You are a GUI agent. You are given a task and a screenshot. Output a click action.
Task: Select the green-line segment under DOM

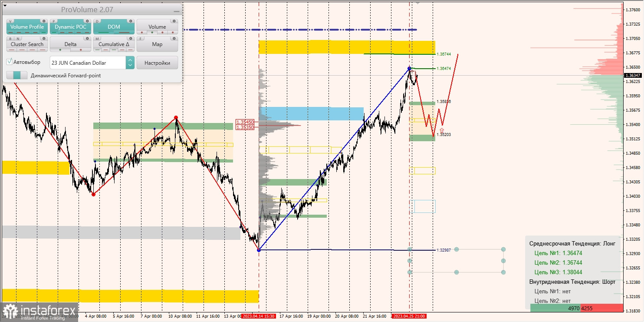104,33
